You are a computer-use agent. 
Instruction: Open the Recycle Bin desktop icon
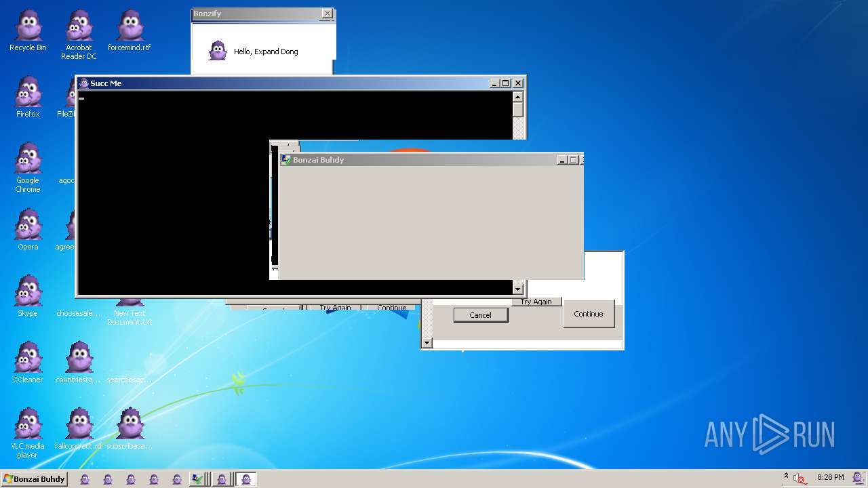pyautogui.click(x=28, y=30)
